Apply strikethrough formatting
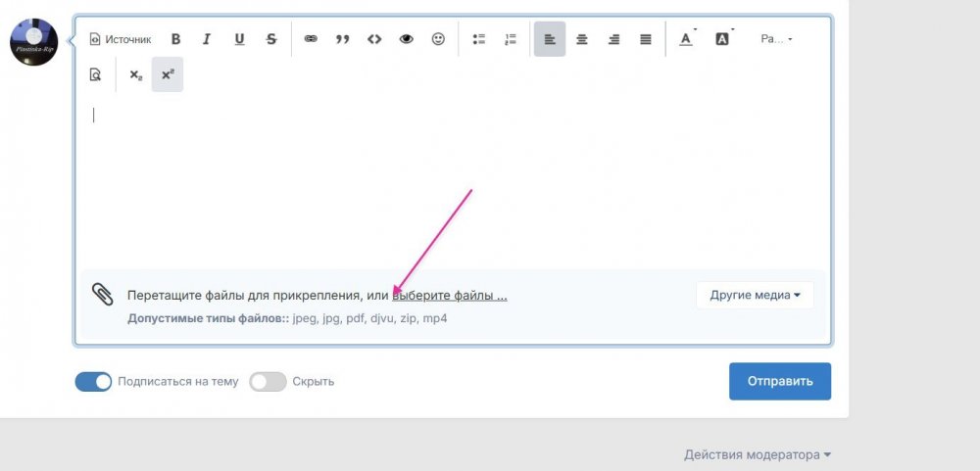Image resolution: width=980 pixels, height=471 pixels. click(271, 39)
